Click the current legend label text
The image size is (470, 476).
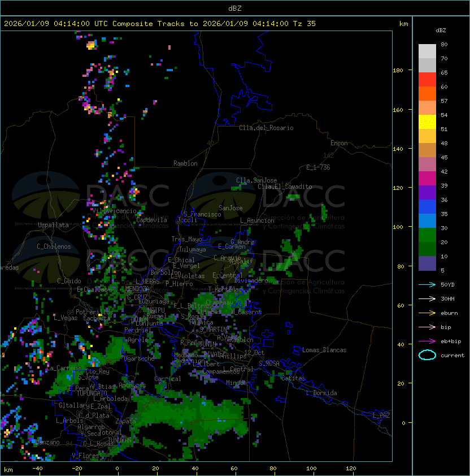coord(452,355)
